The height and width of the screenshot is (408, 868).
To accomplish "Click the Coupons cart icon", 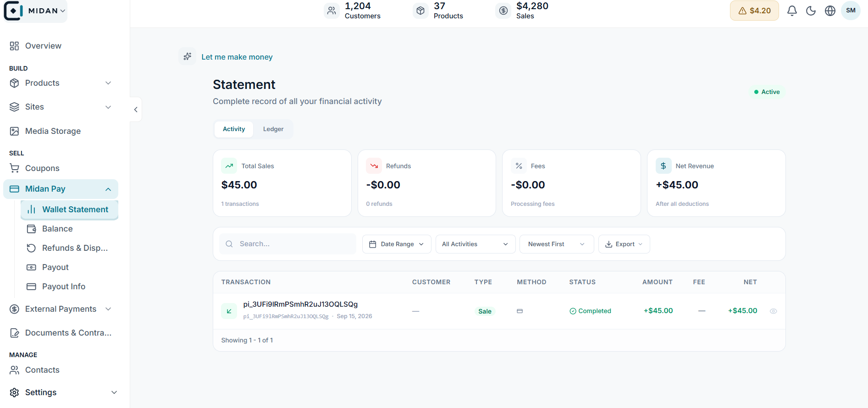I will pos(14,168).
